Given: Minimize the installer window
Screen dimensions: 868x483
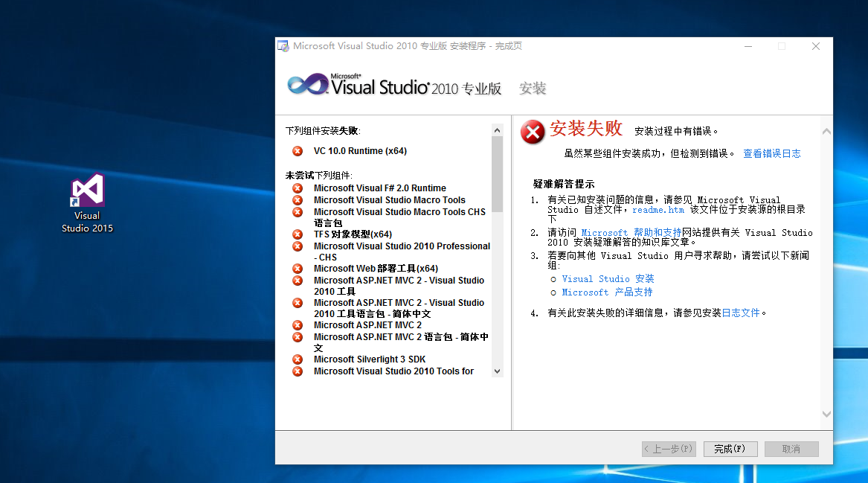Looking at the screenshot, I should tap(748, 47).
